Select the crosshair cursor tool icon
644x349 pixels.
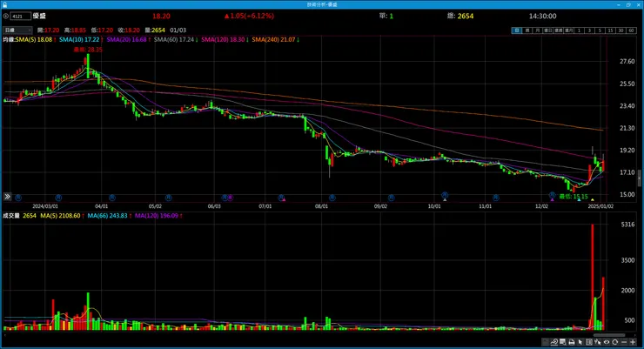coord(598,342)
